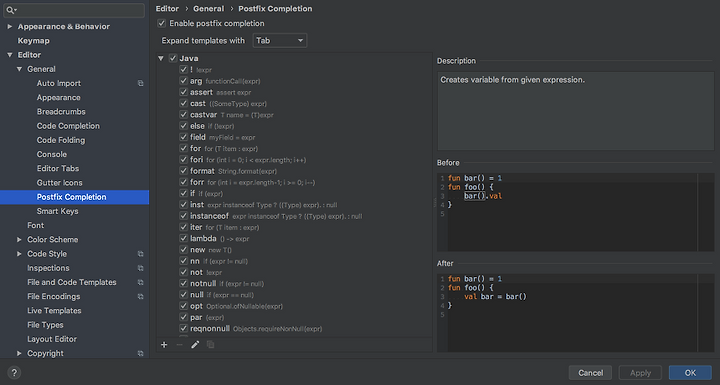Disable the Enable postfix completion checkbox
720x385 pixels.
[162, 23]
